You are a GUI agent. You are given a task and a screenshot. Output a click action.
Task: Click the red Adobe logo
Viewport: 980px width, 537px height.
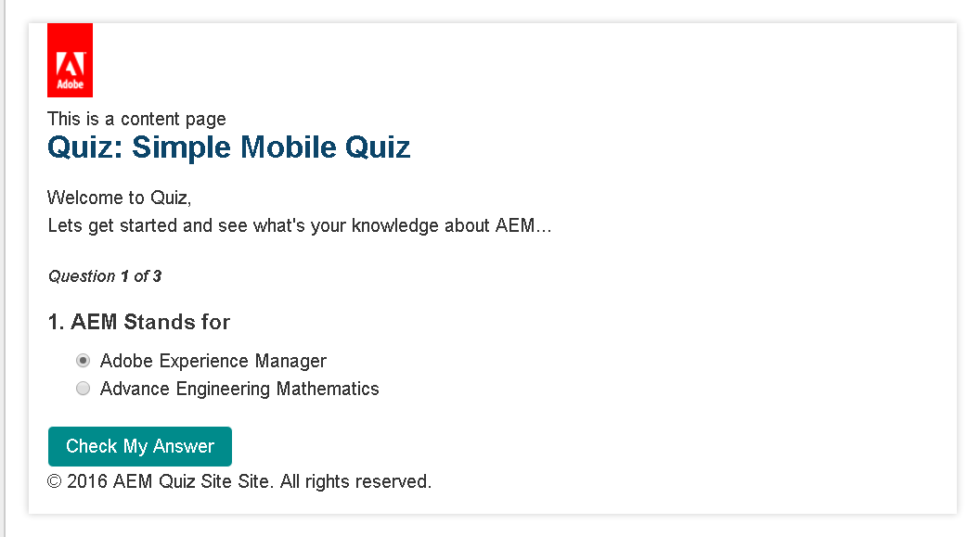pos(70,59)
